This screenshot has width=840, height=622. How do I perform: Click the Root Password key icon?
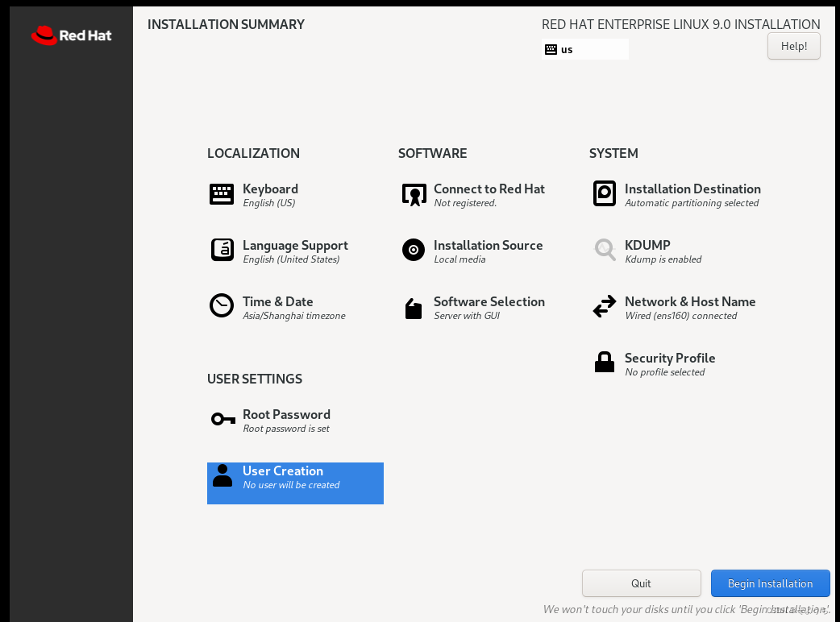222,419
